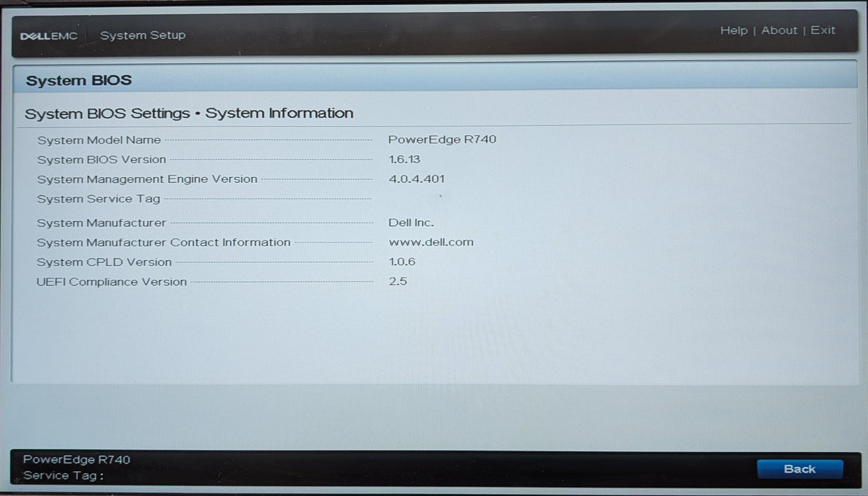Click the System BIOS heading
This screenshot has width=868, height=496.
[79, 80]
